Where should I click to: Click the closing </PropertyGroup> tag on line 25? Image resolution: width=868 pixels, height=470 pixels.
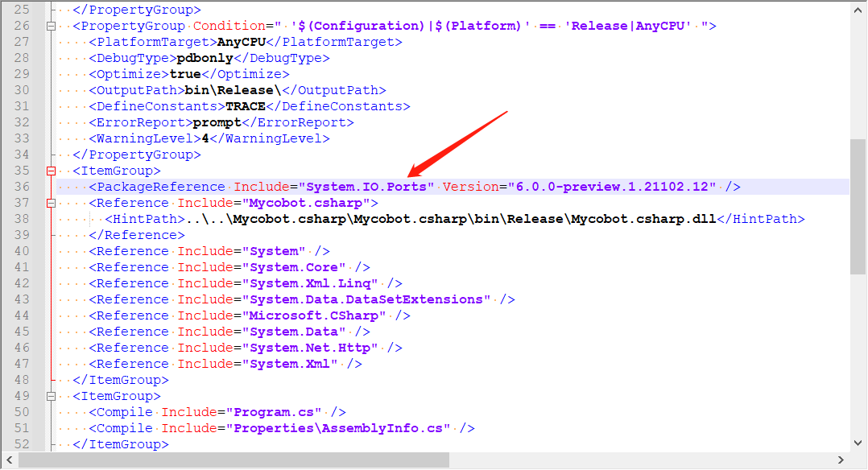pos(137,10)
